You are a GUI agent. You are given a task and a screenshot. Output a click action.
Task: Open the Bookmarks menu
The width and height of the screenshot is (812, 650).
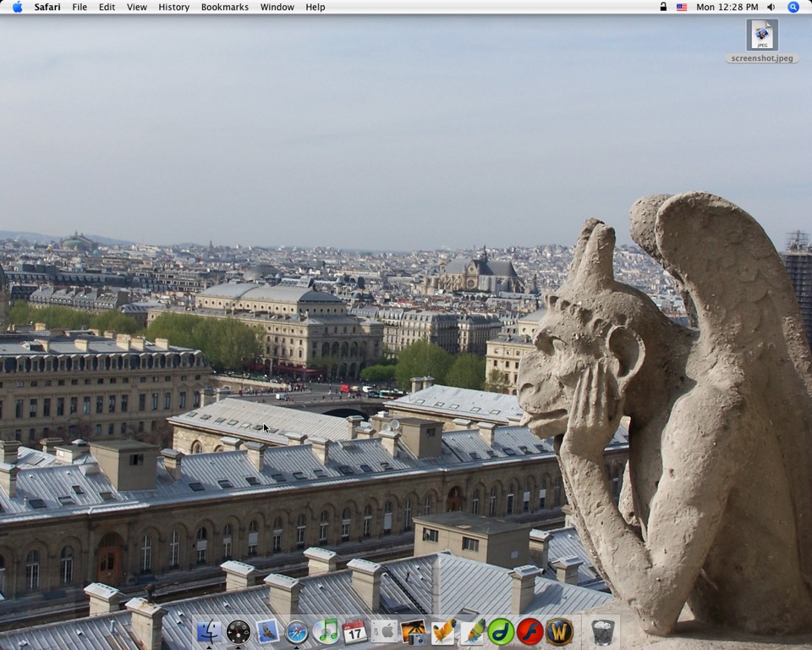click(225, 7)
